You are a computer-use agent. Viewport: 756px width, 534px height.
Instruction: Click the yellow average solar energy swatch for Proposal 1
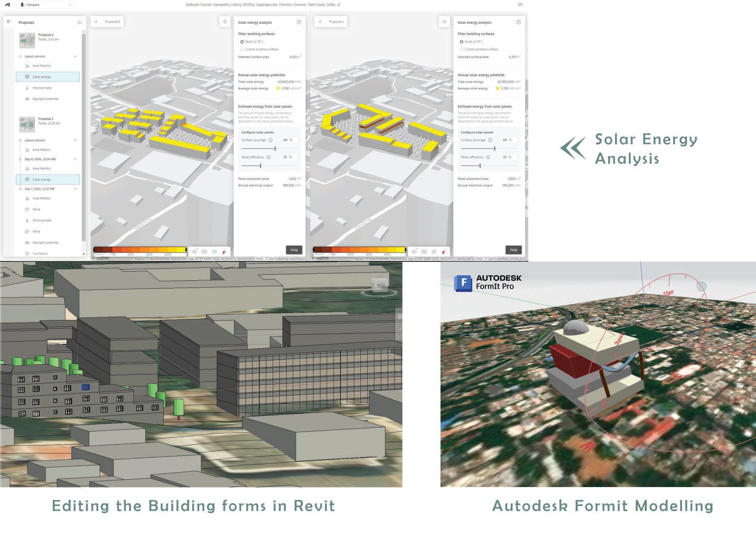click(x=497, y=88)
